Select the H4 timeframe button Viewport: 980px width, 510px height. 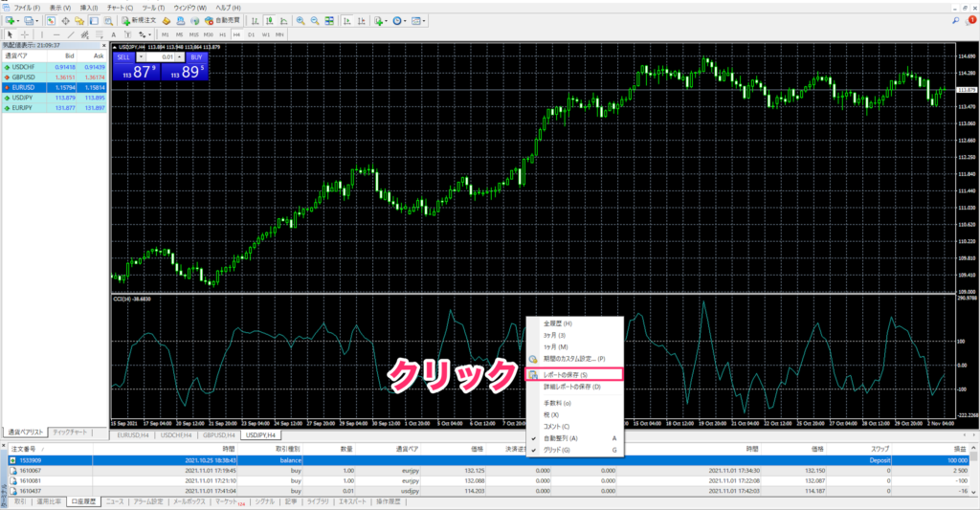coord(236,34)
